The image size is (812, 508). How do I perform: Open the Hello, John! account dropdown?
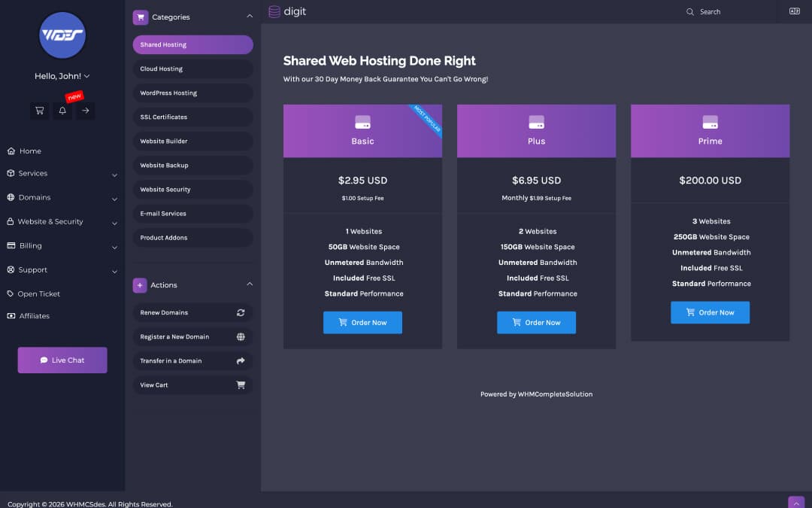tap(62, 76)
